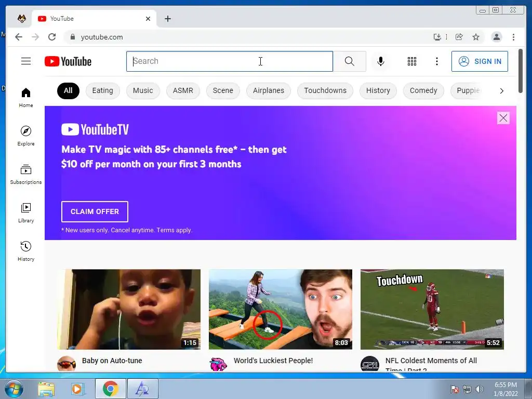Click the NFL Coldest Moments channel avatar
This screenshot has width=532, height=399.
pyautogui.click(x=370, y=363)
